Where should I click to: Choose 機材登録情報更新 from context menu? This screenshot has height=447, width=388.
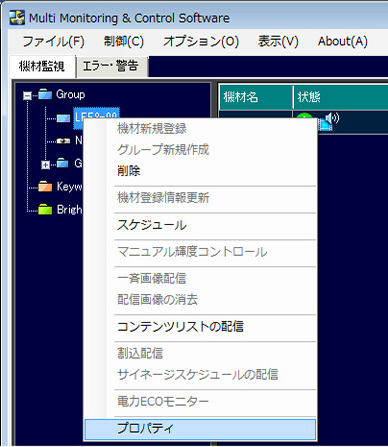200,198
